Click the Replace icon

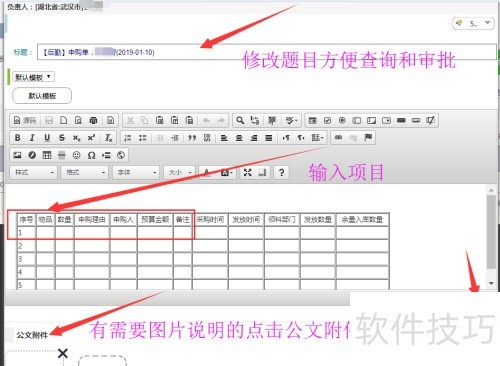[255, 120]
